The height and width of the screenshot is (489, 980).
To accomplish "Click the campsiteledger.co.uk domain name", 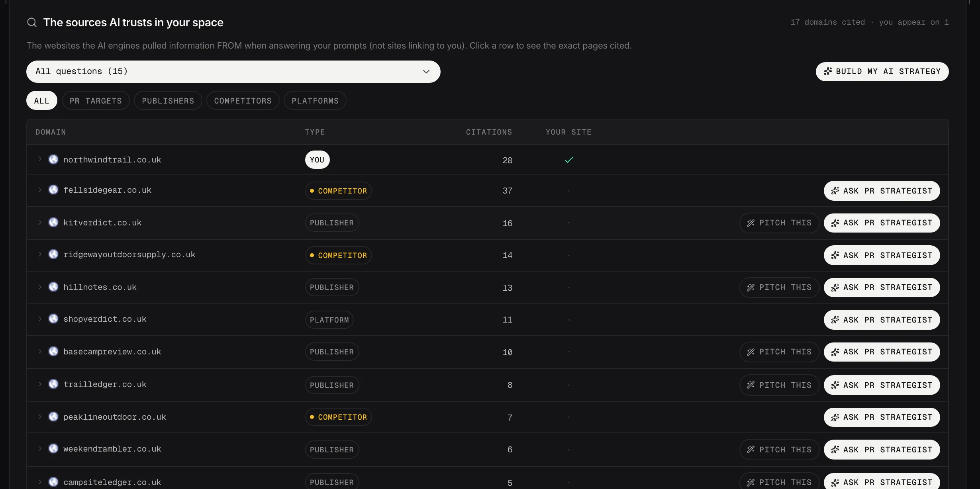I will click(112, 482).
